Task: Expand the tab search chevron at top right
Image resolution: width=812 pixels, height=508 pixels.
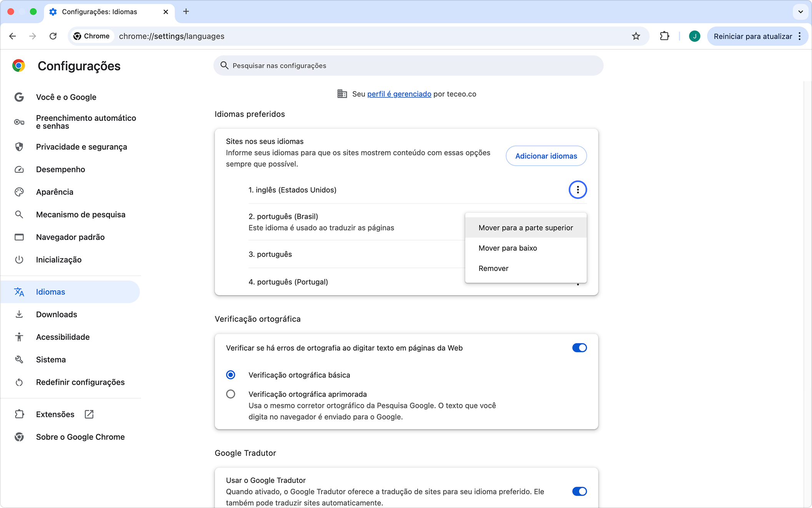Action: (800, 12)
